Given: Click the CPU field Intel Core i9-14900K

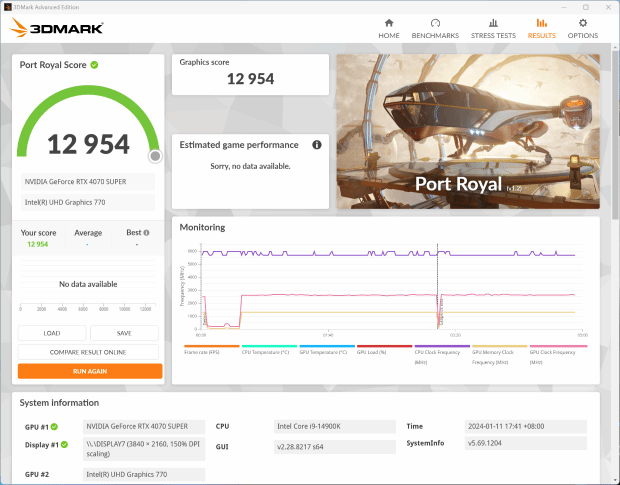Looking at the screenshot, I should [335, 426].
